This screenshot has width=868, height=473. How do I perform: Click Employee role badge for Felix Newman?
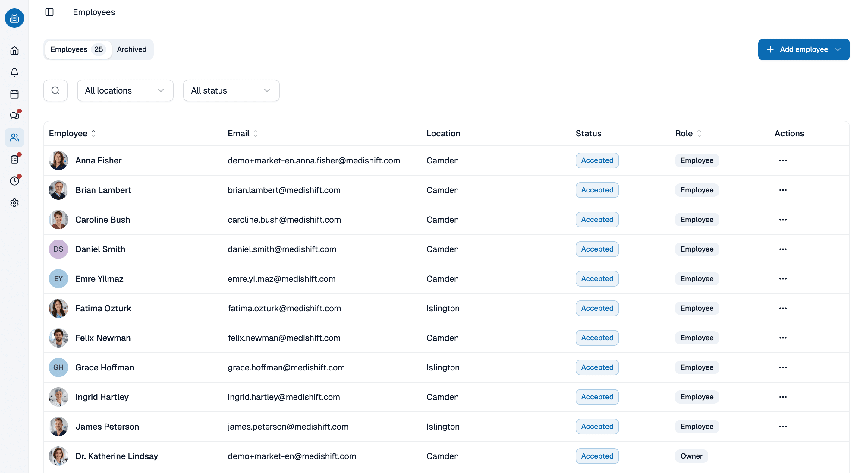tap(697, 338)
